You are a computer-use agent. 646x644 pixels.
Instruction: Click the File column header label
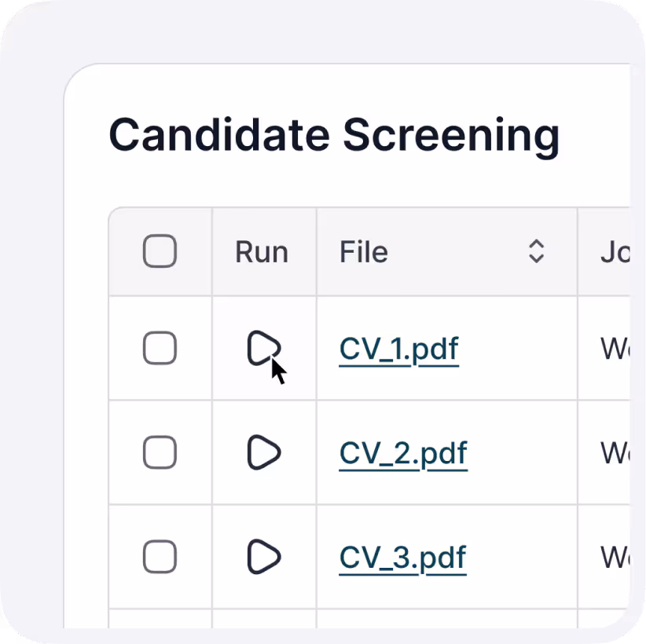pyautogui.click(x=364, y=252)
